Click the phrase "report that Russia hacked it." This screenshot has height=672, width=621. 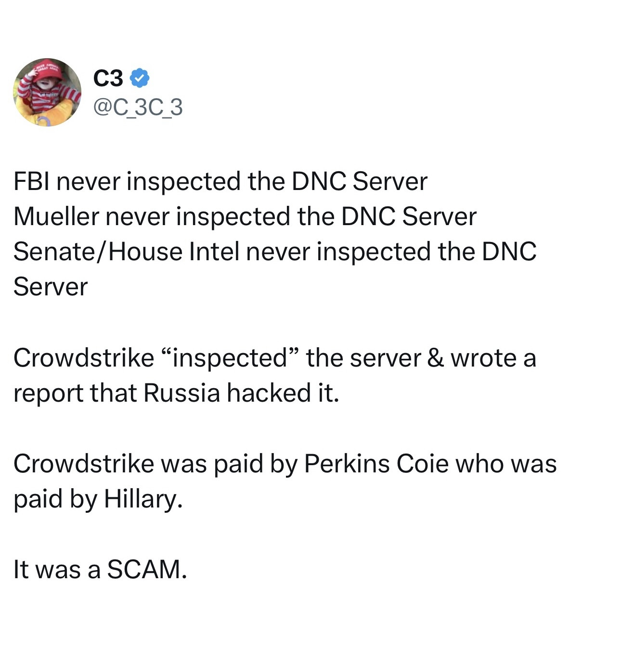point(176,393)
